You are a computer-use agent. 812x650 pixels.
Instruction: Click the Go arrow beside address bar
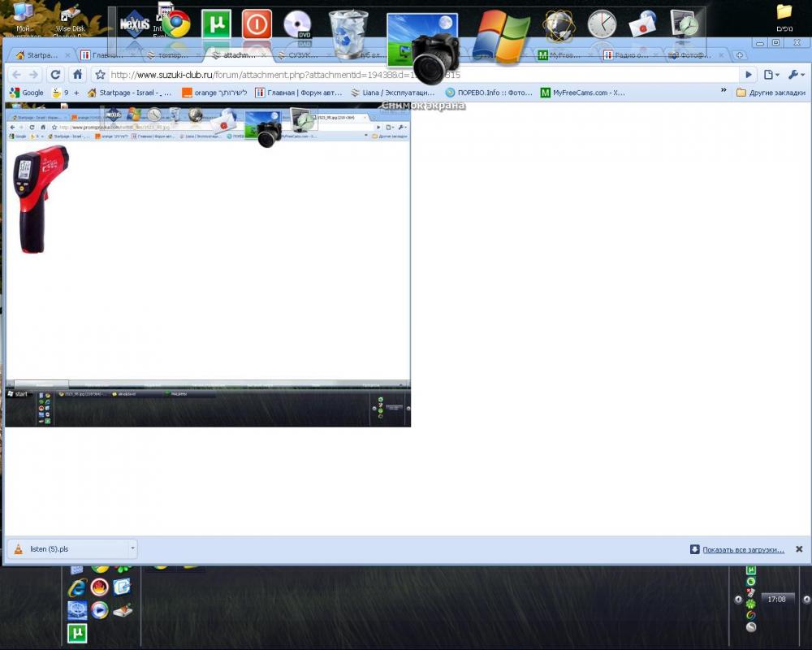[x=749, y=75]
